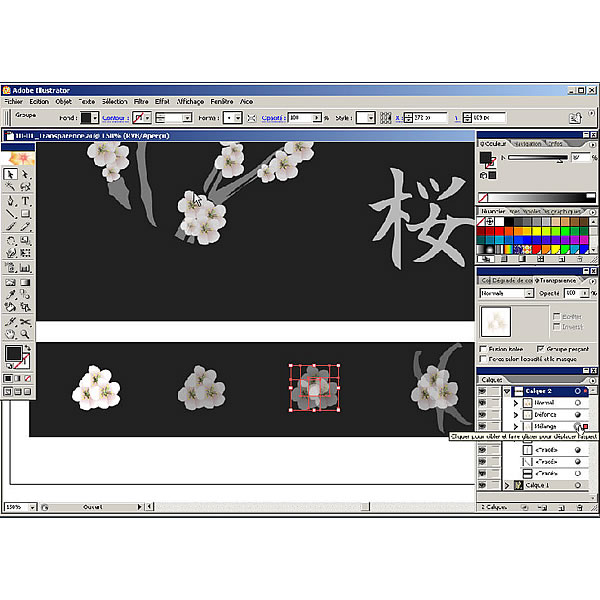Expand the Mélange sublayer

click(x=515, y=426)
